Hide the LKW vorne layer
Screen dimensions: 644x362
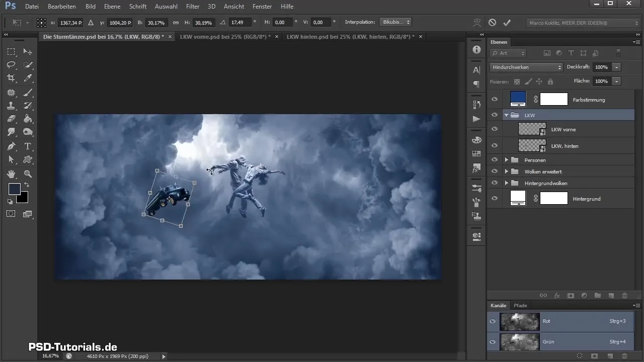point(495,129)
